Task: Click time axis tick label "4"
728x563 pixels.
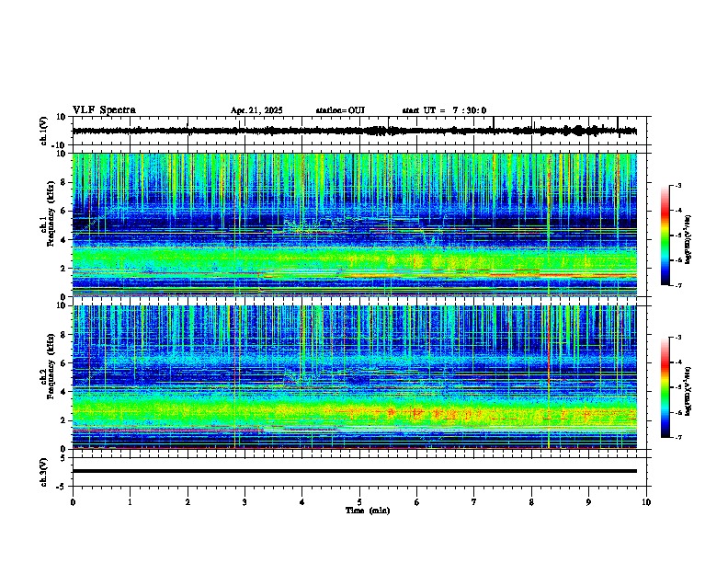Action: pyautogui.click(x=301, y=502)
